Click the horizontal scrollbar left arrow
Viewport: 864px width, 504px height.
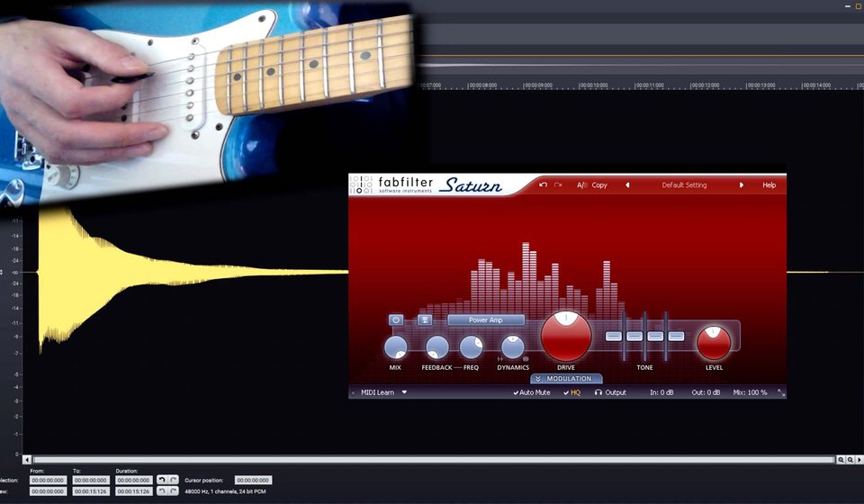tap(27, 459)
